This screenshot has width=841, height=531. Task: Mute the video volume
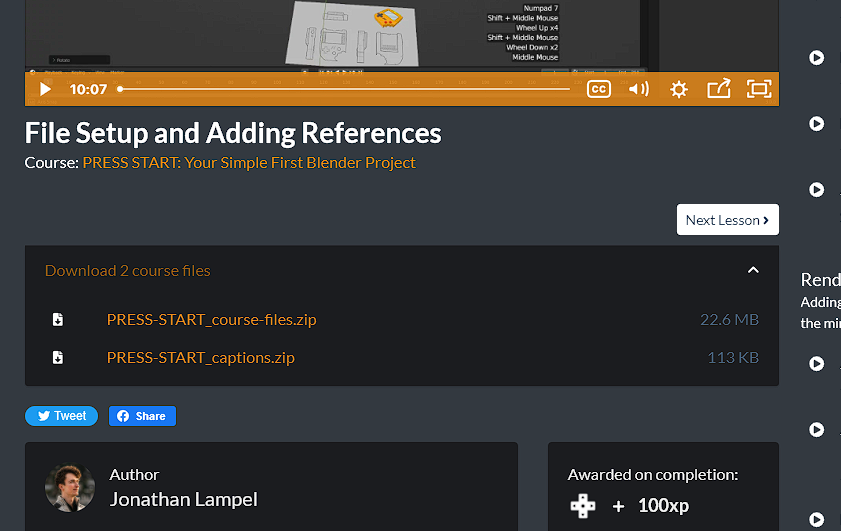[638, 89]
